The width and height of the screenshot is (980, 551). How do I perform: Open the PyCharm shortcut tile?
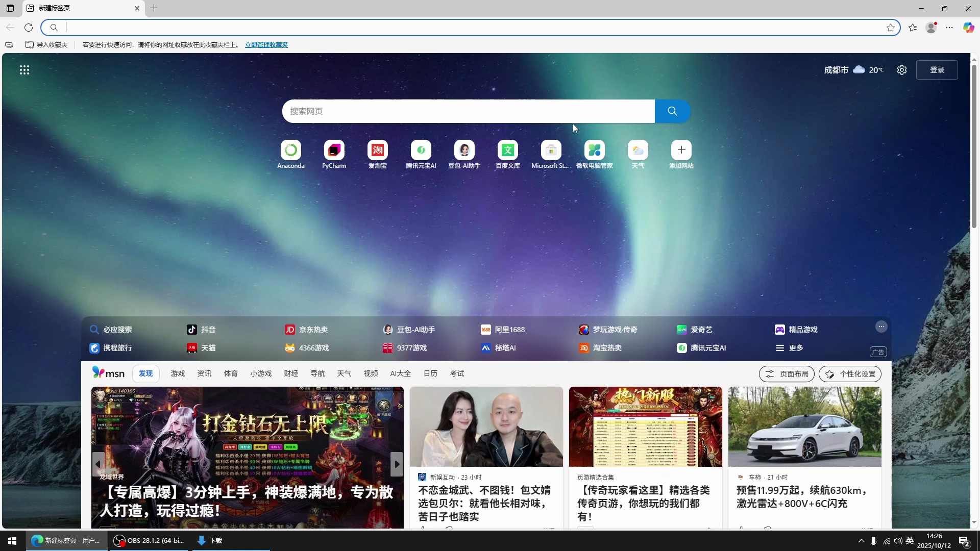coord(334,154)
